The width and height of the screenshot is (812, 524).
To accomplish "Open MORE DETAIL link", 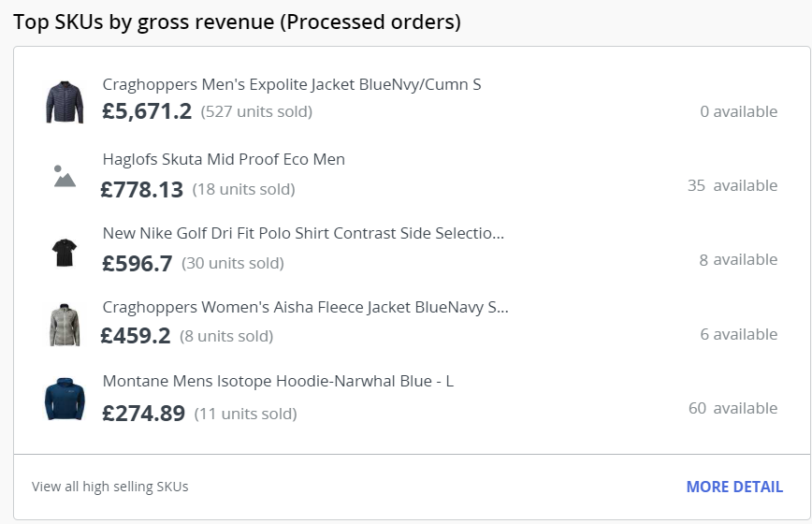I will click(734, 487).
